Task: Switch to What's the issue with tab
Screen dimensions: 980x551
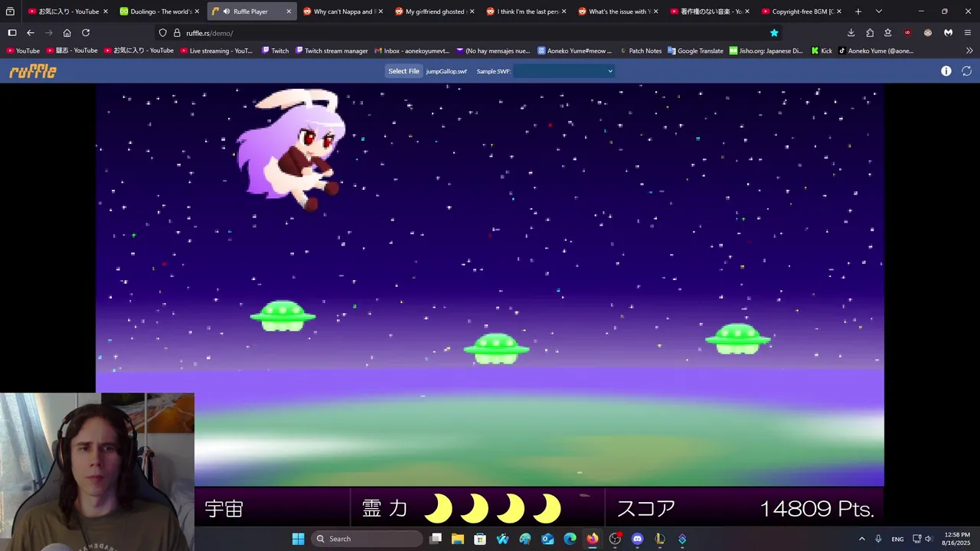Action: pos(618,11)
